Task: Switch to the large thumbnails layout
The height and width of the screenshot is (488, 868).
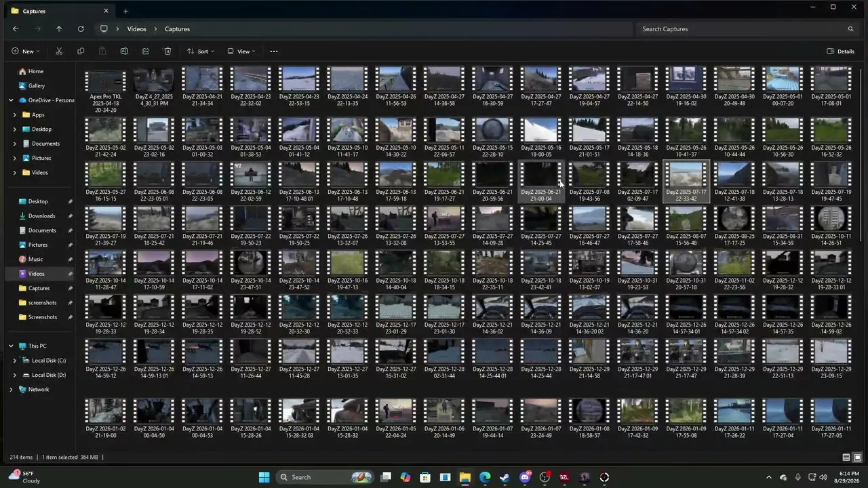Action: coord(857,457)
